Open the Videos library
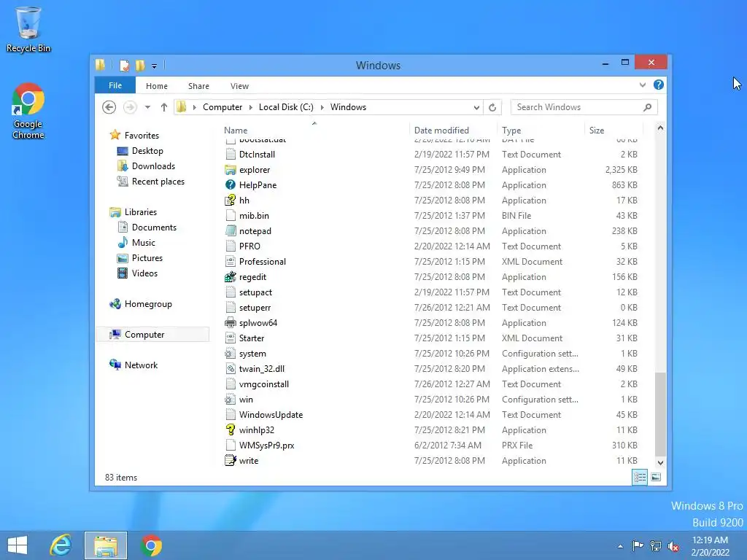Screen dimensions: 747x560 click(x=144, y=273)
